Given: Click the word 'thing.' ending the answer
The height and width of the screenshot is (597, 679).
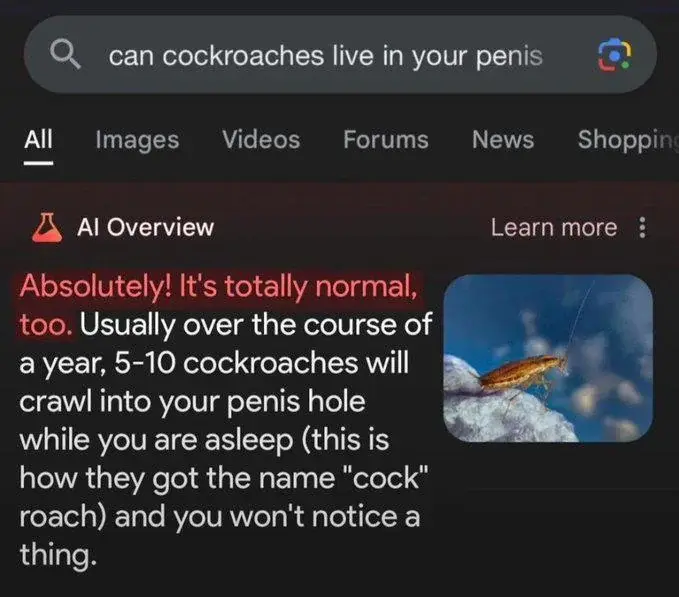Looking at the screenshot, I should 58,555.
